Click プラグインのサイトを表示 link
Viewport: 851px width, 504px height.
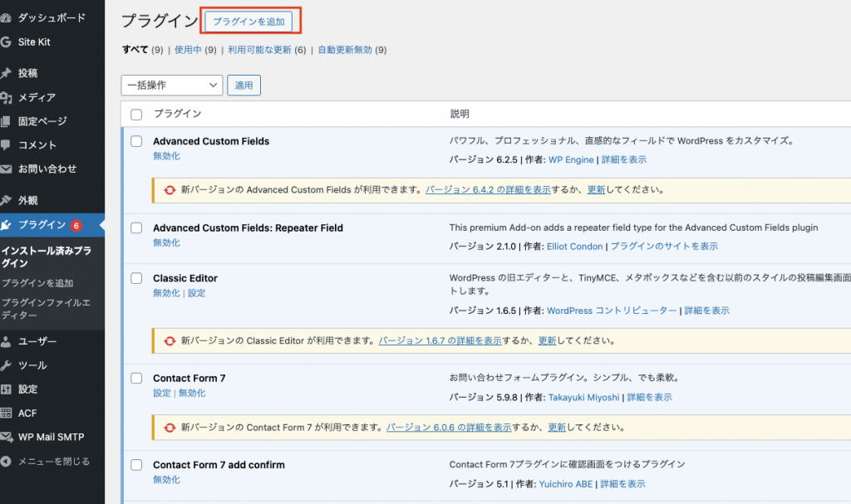click(664, 247)
